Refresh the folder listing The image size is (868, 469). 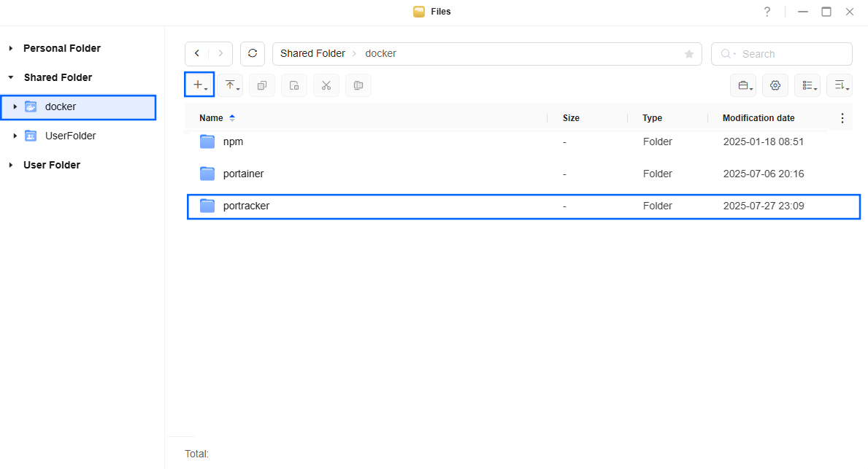pos(253,54)
